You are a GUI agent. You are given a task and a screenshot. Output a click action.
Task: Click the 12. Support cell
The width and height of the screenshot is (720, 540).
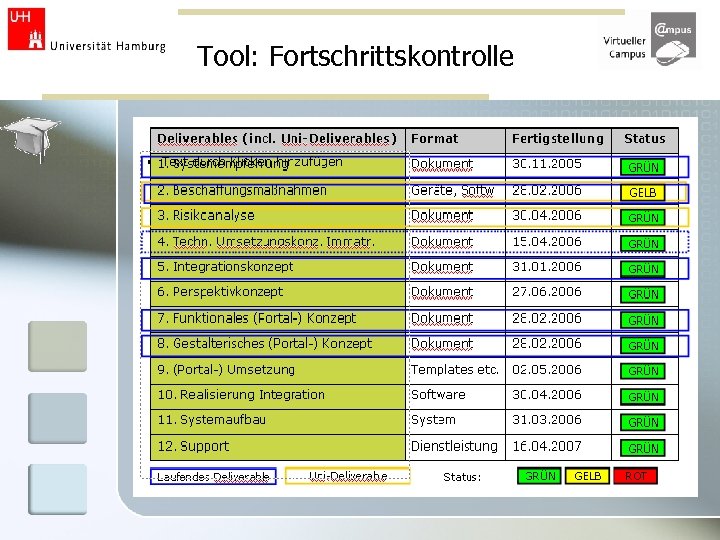point(278,447)
